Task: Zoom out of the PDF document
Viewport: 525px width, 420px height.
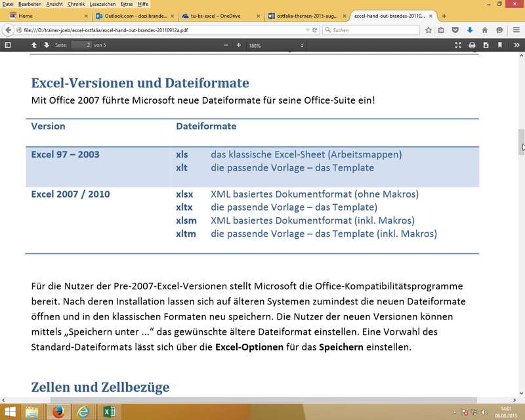Action: click(x=226, y=45)
